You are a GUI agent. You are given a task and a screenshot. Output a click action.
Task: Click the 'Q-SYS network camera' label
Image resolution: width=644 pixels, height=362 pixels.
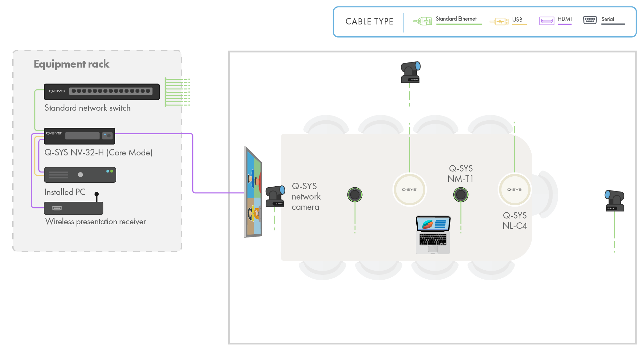[306, 197]
